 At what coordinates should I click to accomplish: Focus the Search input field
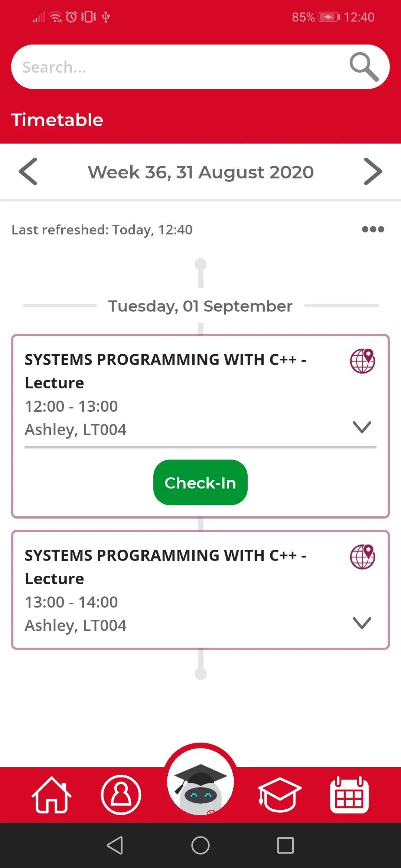178,67
